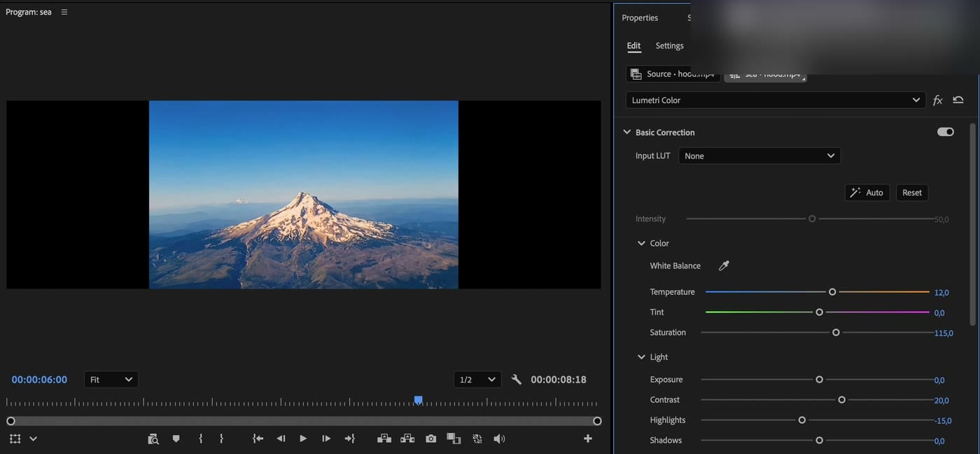Click the Highlights value -15,0
The height and width of the screenshot is (454, 980).
coord(943,421)
